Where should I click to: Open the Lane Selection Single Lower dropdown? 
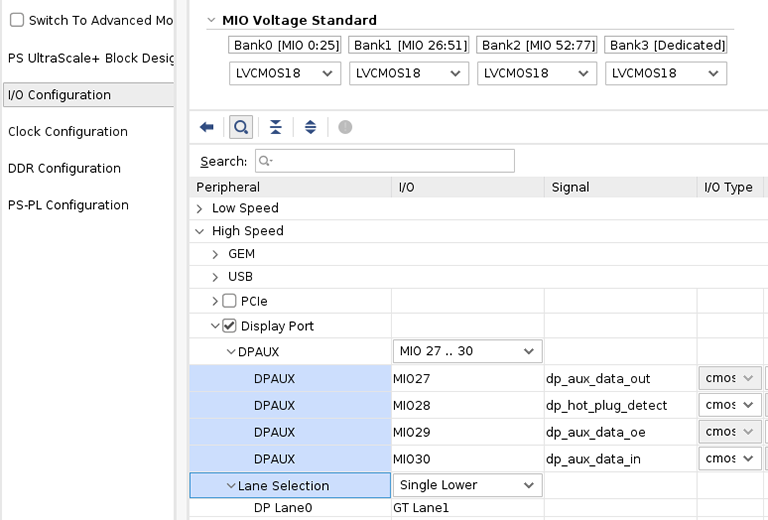tap(467, 485)
